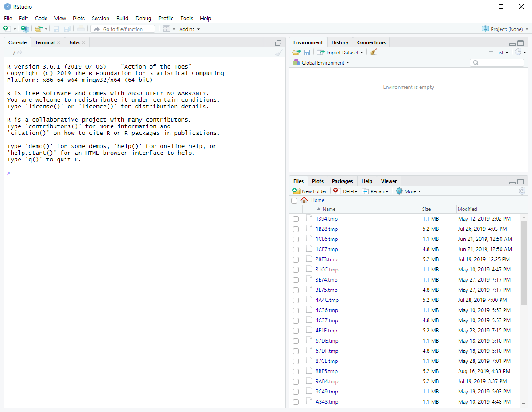Create a new R project icon

tap(25, 29)
